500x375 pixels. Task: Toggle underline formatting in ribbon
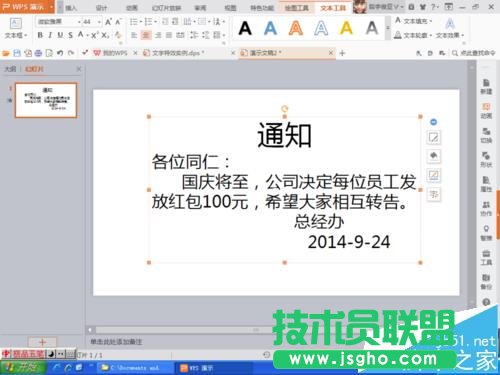pos(60,35)
